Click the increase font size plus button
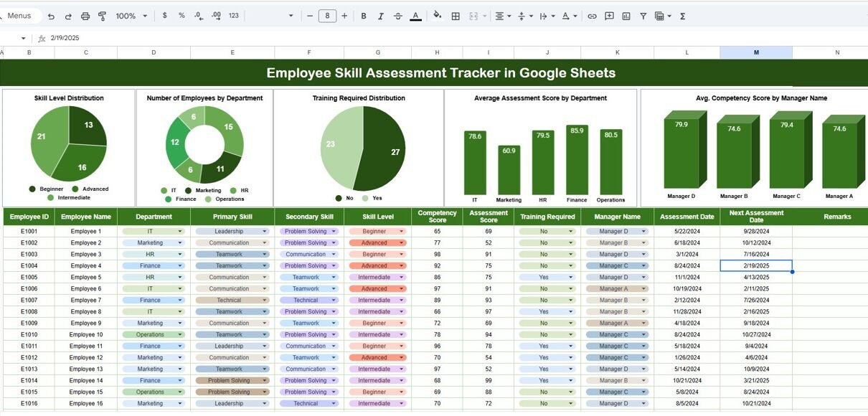Viewport: 868px width, 416px height. [344, 16]
